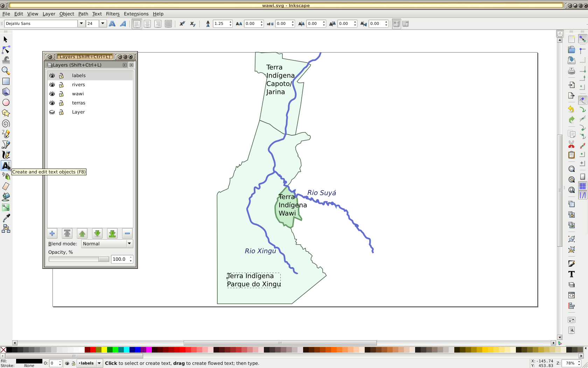Toggle lock on the wawi layer

pos(61,94)
